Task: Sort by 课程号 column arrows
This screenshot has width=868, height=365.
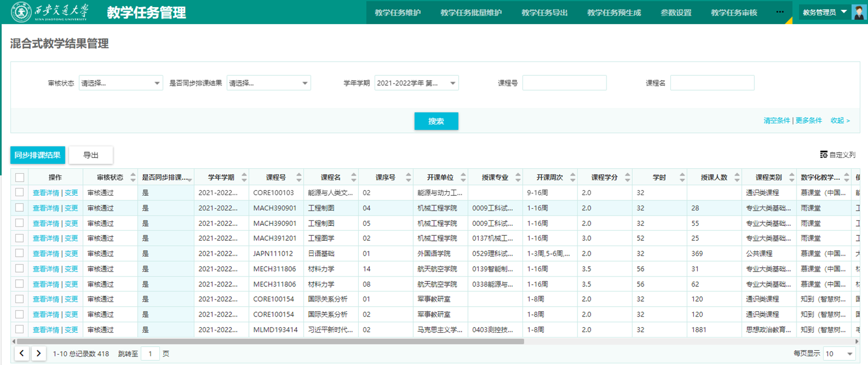Action: point(299,178)
